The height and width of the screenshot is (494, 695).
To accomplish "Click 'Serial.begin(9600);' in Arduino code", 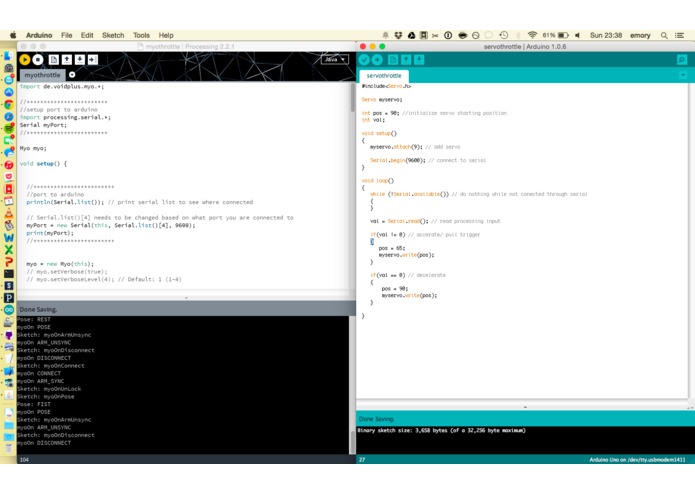I will click(x=398, y=160).
